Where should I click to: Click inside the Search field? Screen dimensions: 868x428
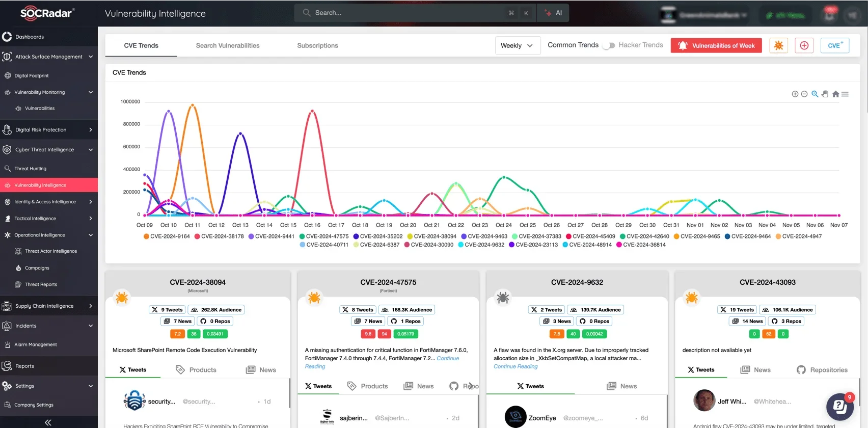tap(415, 13)
